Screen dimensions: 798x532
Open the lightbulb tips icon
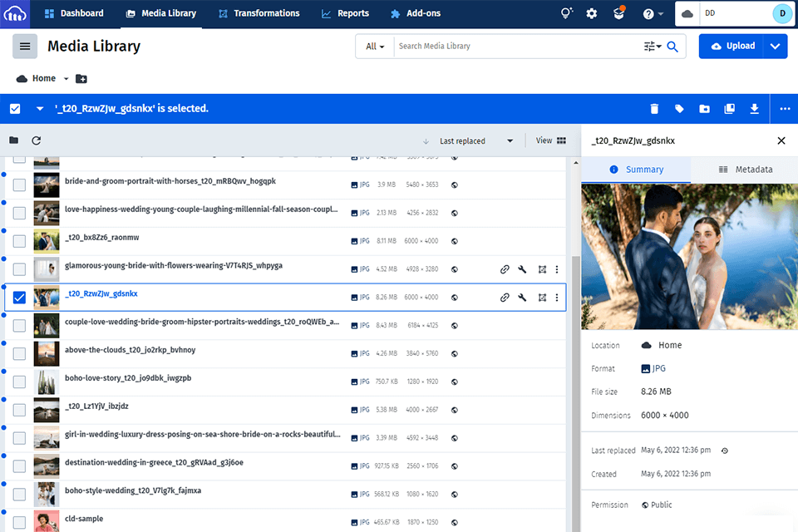(x=566, y=13)
